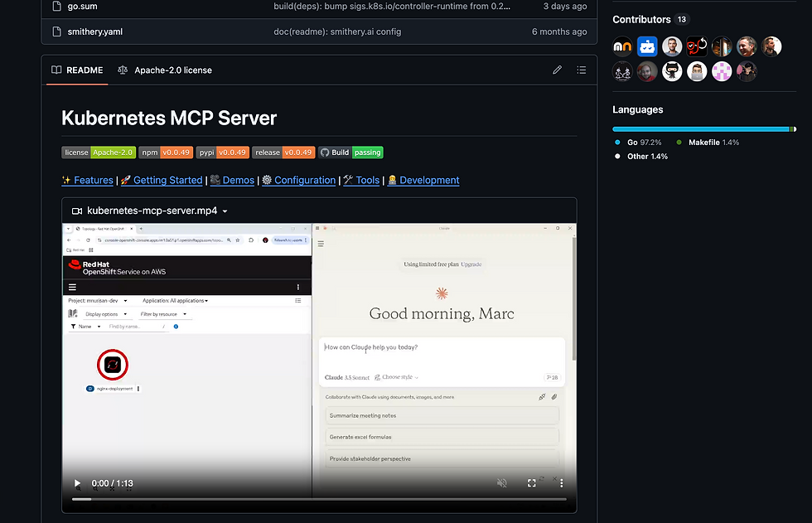Viewport: 812px width, 523px height.
Task: Expand the kubernetes-mcp-server.mp4 dropdown
Action: coord(225,211)
